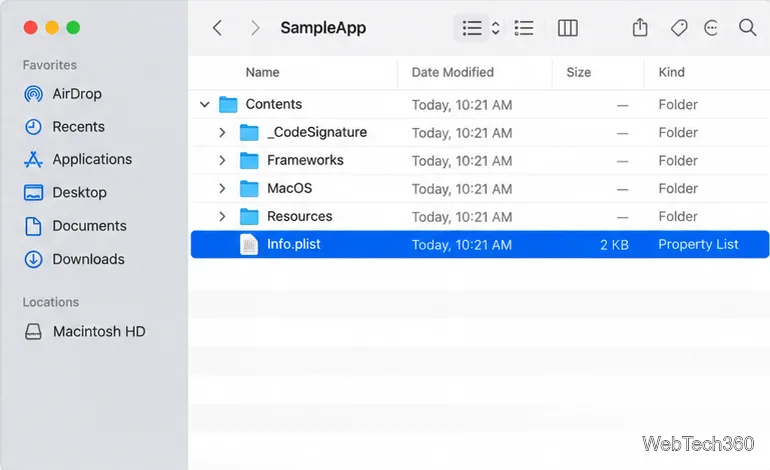
Task: Click the Locations section heading
Action: pos(51,302)
